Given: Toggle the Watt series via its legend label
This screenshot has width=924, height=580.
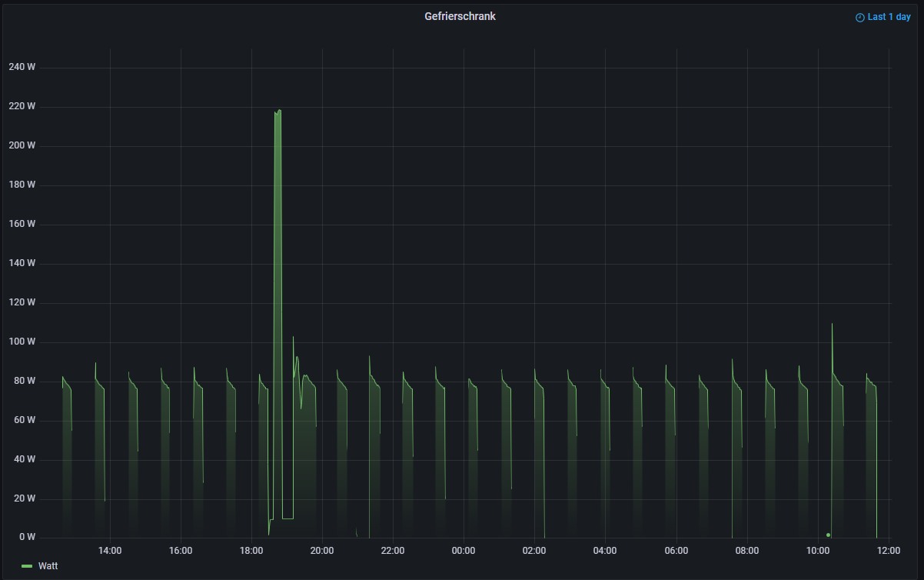Looking at the screenshot, I should (48, 566).
